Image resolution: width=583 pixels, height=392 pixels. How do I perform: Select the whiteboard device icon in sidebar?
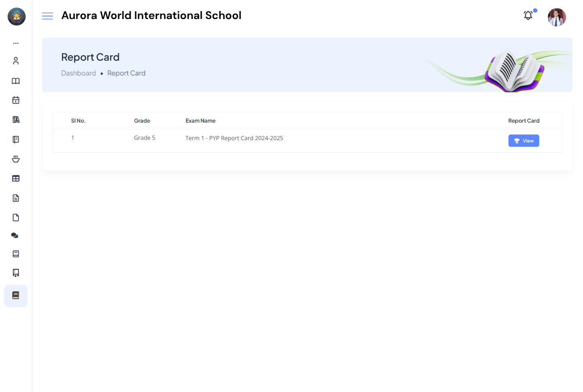coord(16,273)
